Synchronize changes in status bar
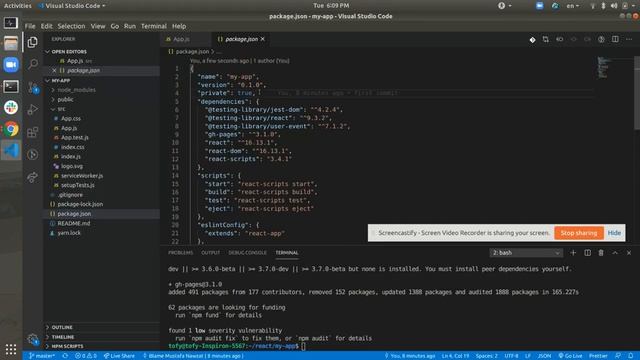The height and width of the screenshot is (360, 640). pyautogui.click(x=65, y=356)
